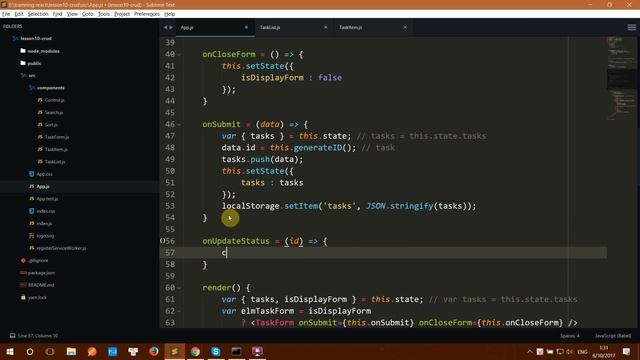This screenshot has width=640, height=360.
Task: Open the Windows Start menu
Action: coord(9,351)
